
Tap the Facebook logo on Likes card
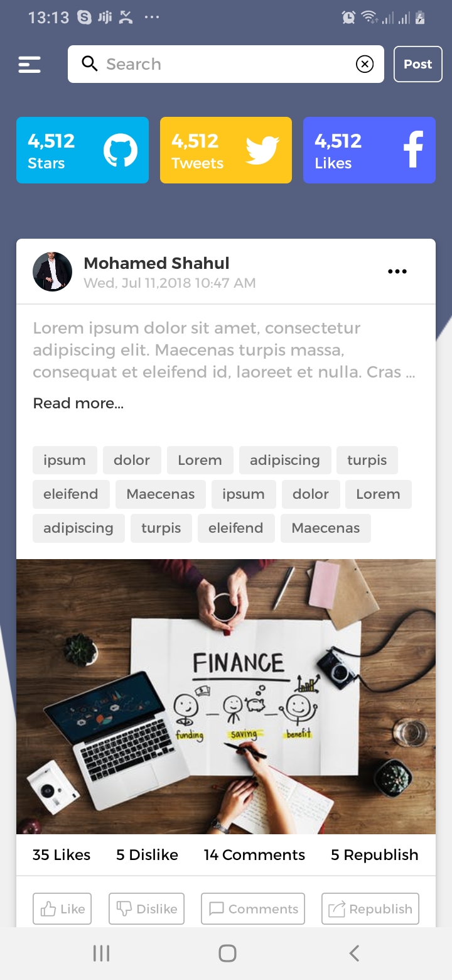click(413, 150)
